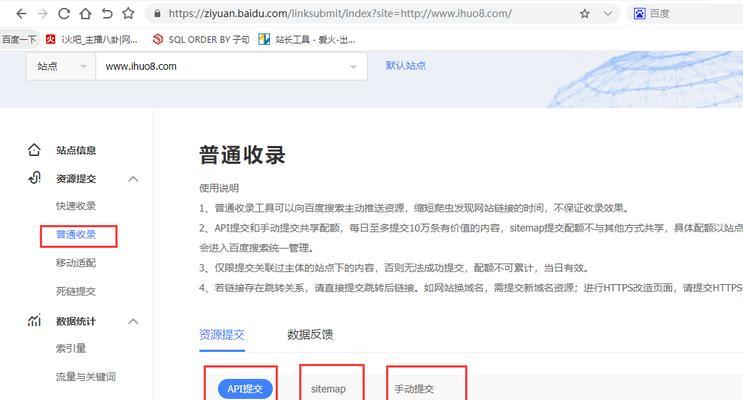This screenshot has width=743, height=400.
Task: Click the browser forward arrow
Action: point(43,14)
